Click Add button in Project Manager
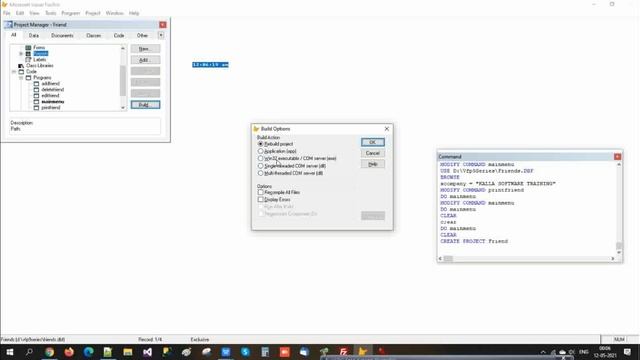Viewport: 640px width, 360px height. (x=145, y=60)
